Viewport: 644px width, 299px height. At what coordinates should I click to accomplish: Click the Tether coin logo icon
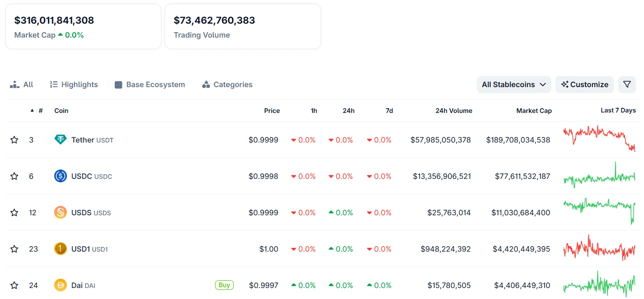click(61, 140)
